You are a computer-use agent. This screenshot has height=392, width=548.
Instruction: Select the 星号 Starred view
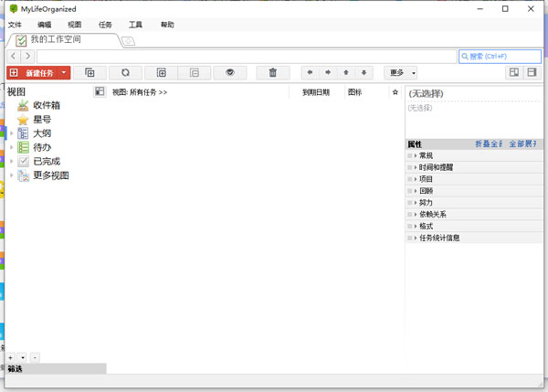coord(42,119)
